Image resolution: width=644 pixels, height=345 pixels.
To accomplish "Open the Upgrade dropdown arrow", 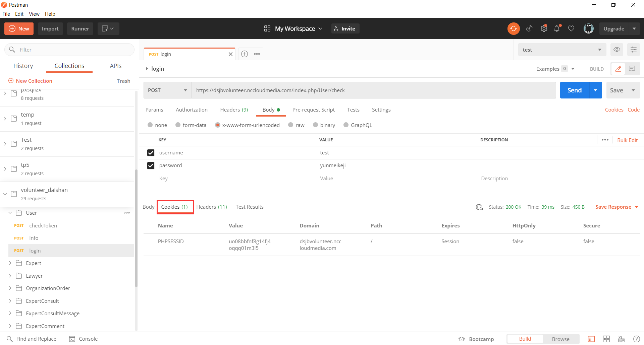I will [634, 29].
